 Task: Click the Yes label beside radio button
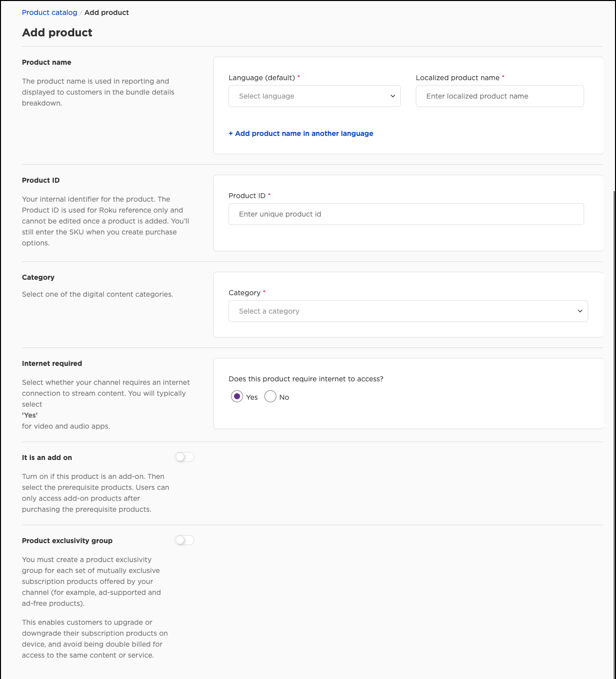tap(252, 397)
